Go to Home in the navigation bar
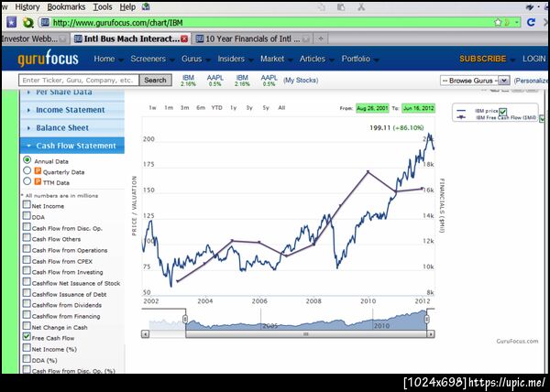 [x=104, y=59]
